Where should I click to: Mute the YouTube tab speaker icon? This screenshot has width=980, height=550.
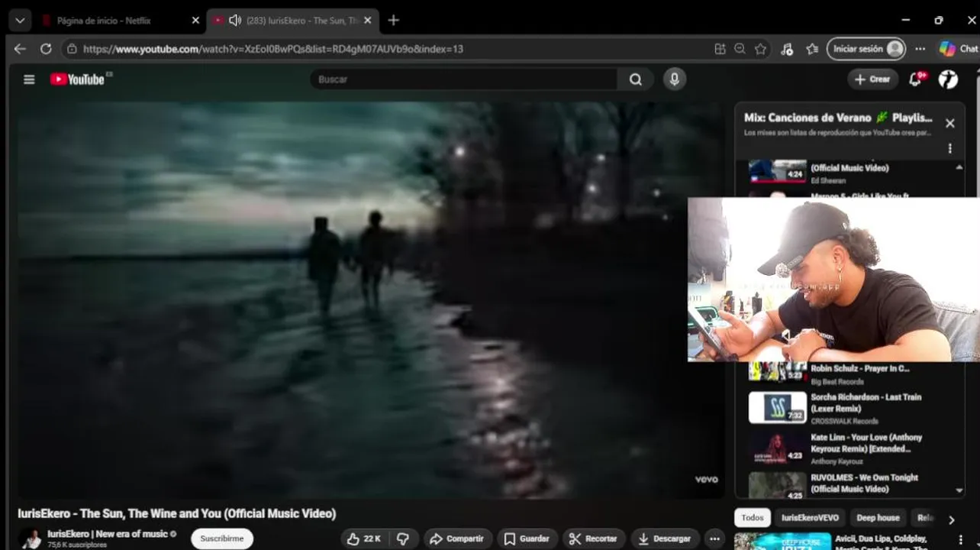pos(234,21)
